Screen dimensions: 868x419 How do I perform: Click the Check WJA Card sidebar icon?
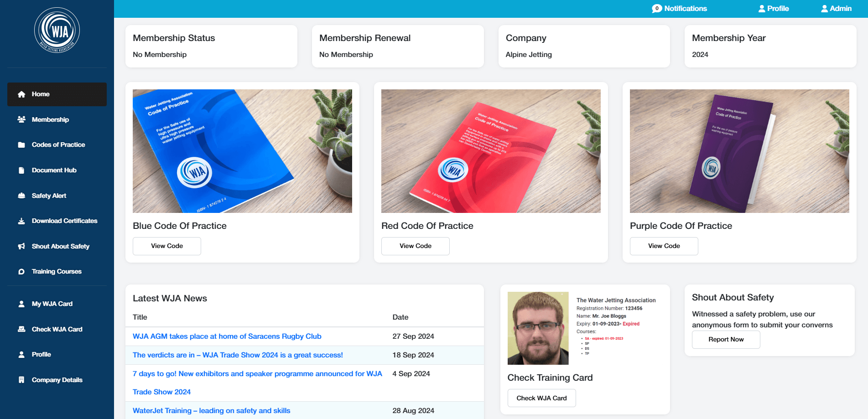[x=21, y=329]
